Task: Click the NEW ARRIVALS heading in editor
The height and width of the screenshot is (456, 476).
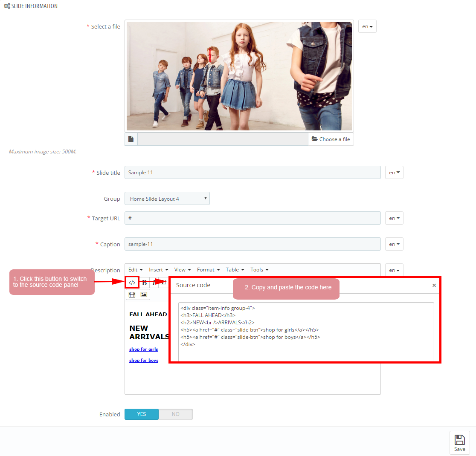Action: [x=149, y=332]
